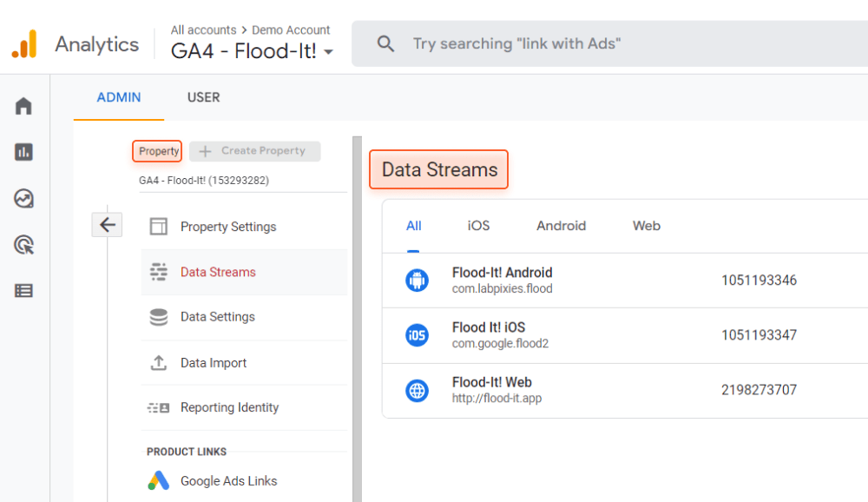Click the search magnifier icon
Viewport: 868px width, 502px height.
pyautogui.click(x=386, y=43)
